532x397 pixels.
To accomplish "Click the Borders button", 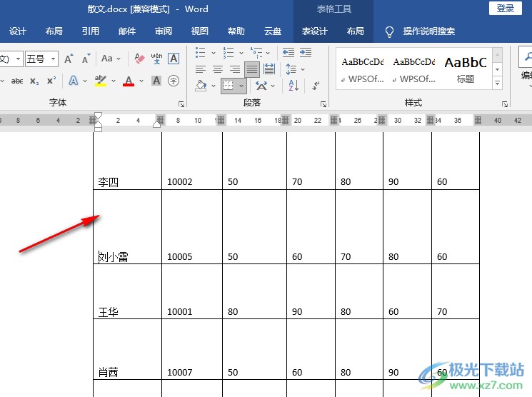I will pyautogui.click(x=229, y=86).
